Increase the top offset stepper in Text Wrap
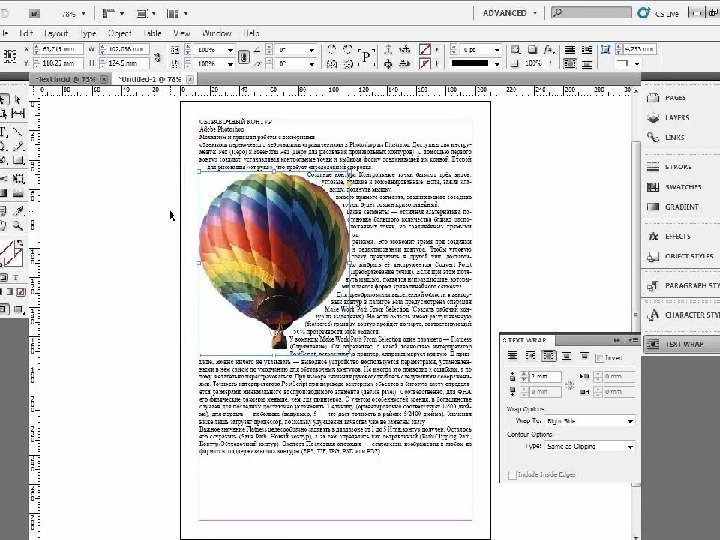 point(524,374)
